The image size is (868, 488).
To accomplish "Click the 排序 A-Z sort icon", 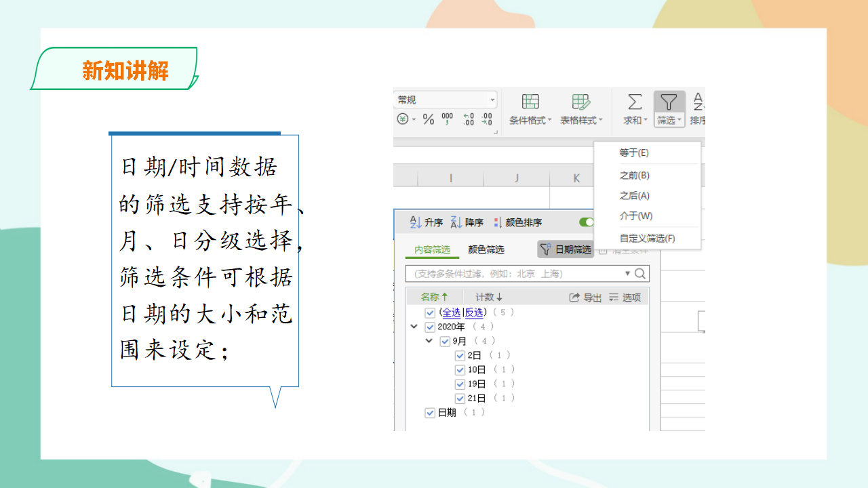I will (698, 102).
